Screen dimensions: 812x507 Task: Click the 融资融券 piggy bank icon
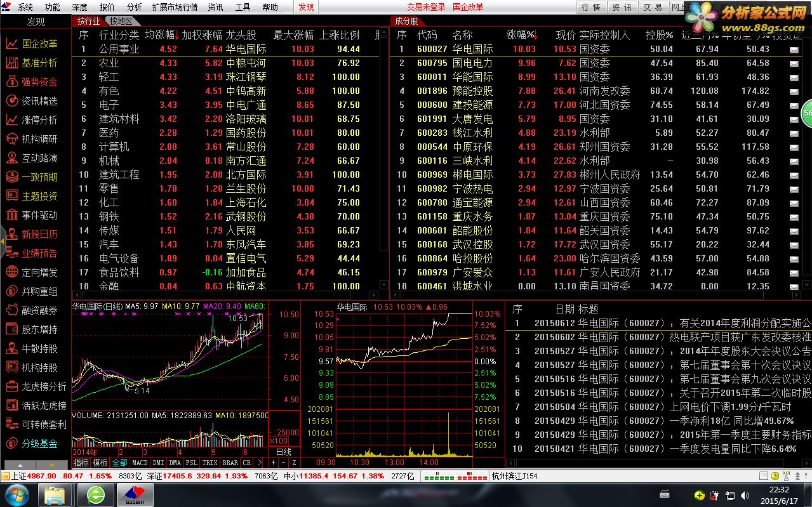pos(12,310)
